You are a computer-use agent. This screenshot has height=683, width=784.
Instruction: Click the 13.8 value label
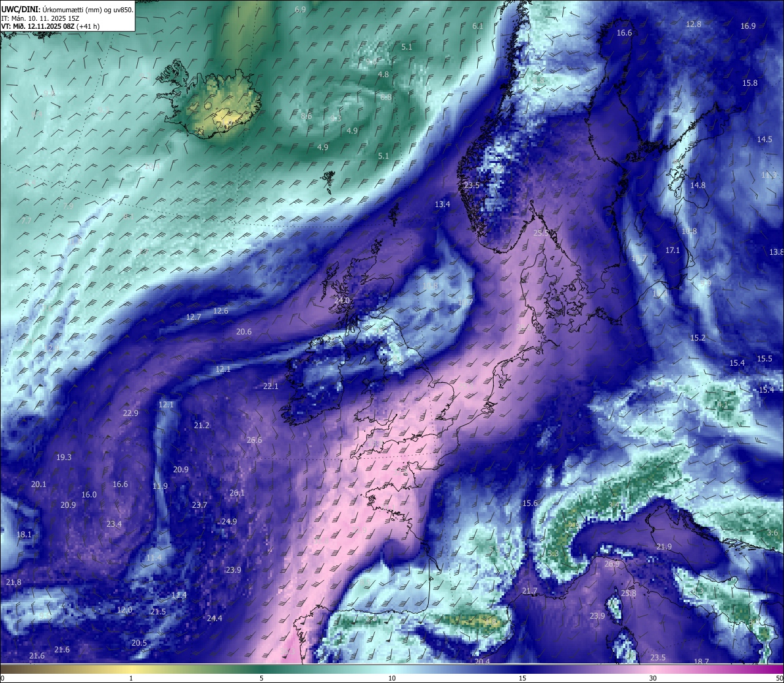pyautogui.click(x=776, y=252)
